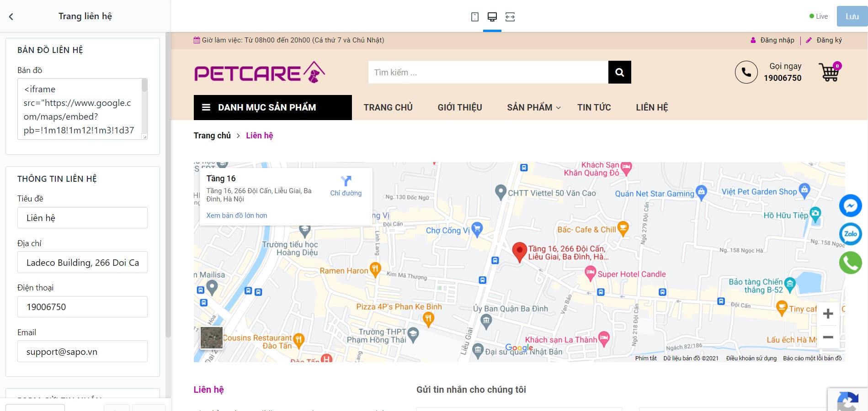Click the Điện thoại input field
Image resolution: width=868 pixels, height=411 pixels.
coord(82,307)
